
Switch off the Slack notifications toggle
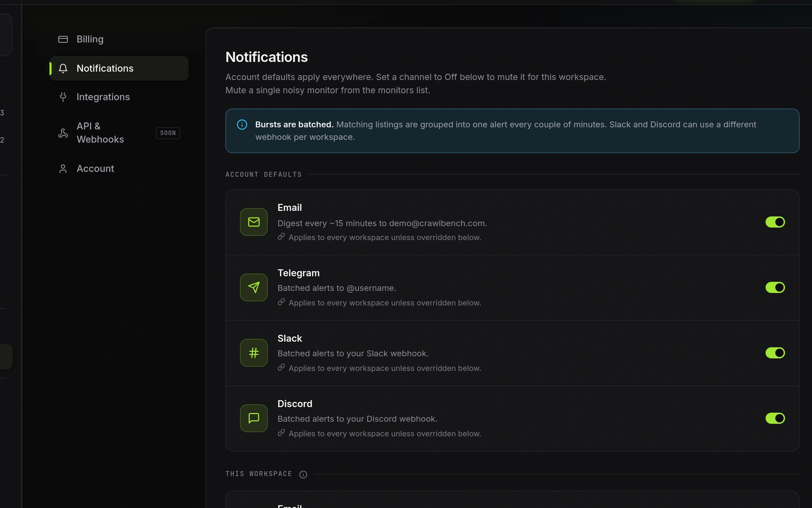pyautogui.click(x=775, y=353)
